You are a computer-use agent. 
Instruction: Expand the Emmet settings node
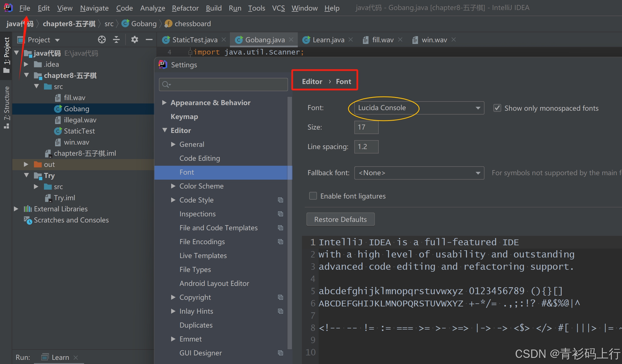[x=173, y=339]
